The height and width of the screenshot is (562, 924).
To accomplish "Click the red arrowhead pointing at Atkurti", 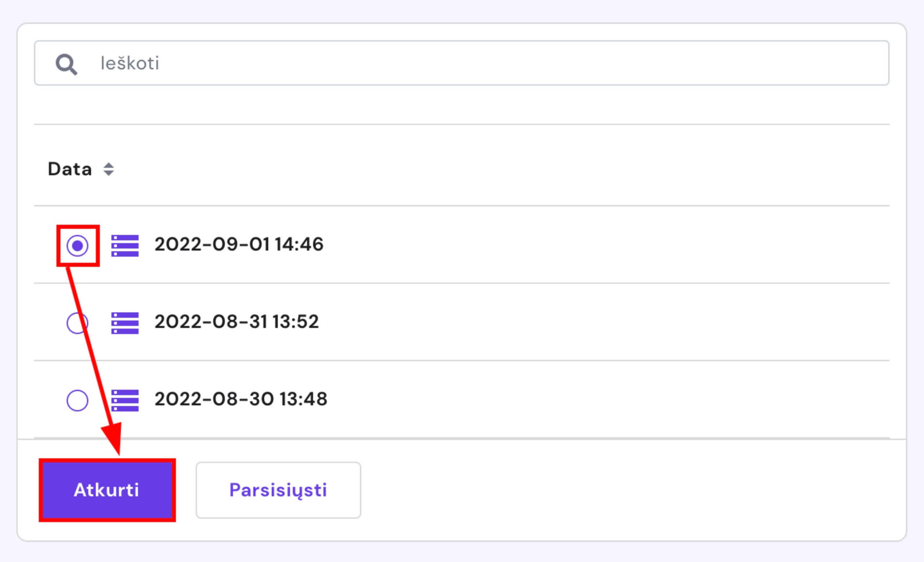I will click(113, 437).
